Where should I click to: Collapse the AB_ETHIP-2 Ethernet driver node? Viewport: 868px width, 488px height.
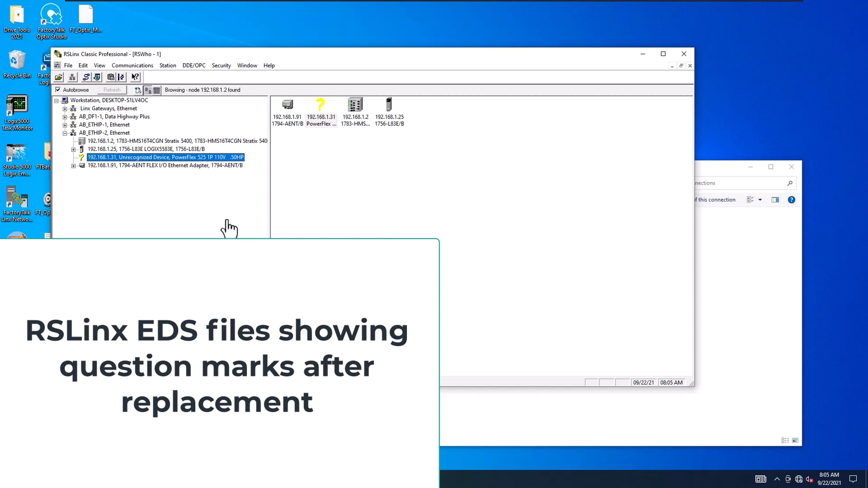pyautogui.click(x=65, y=133)
